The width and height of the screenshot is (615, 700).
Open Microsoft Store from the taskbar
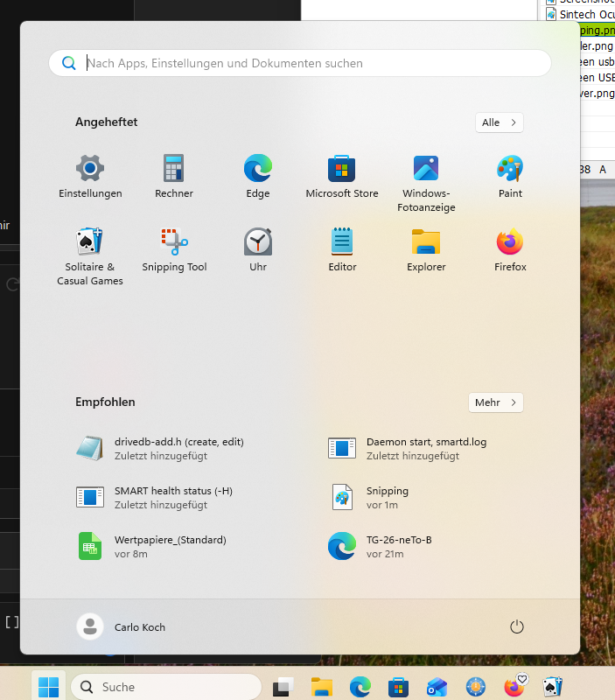(399, 687)
